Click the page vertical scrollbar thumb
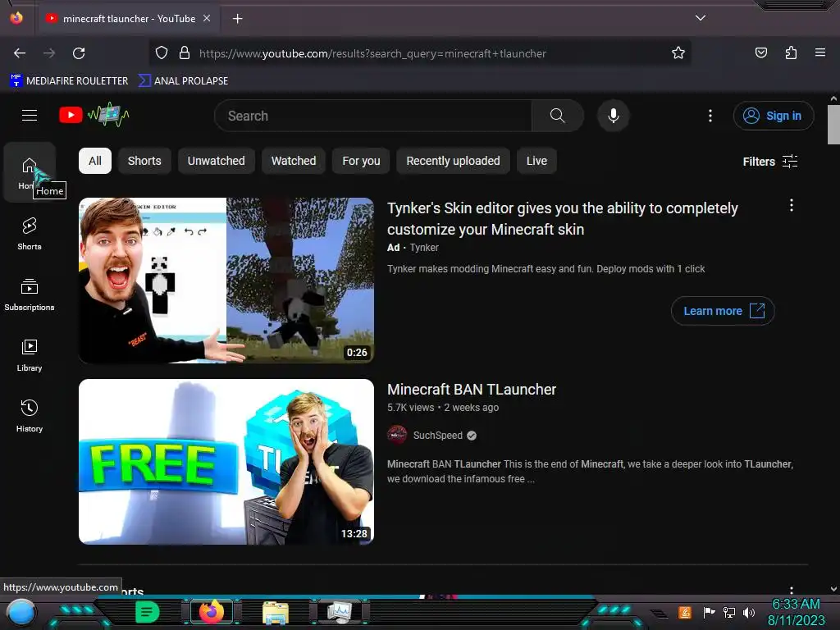Screen dimensions: 840x630 [833, 125]
